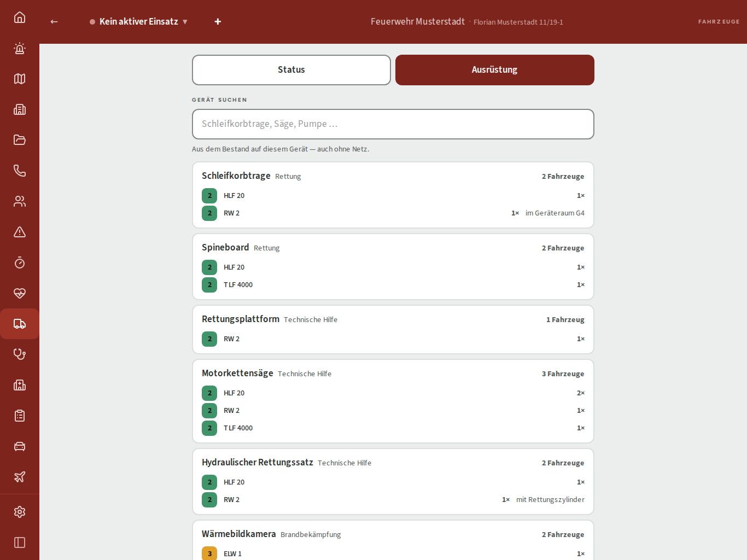The height and width of the screenshot is (560, 747).
Task: Open the airplane icon in sidebar
Action: (x=20, y=477)
